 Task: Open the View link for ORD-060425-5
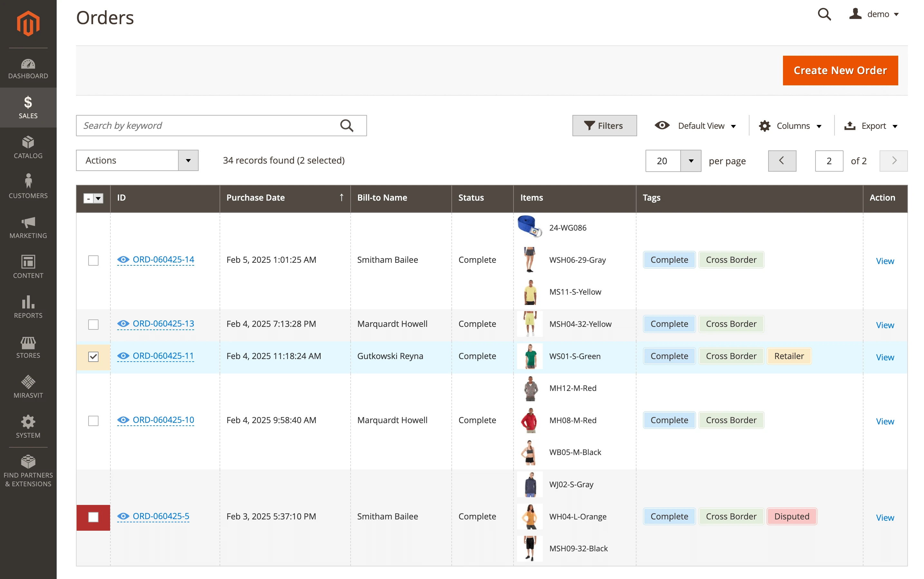tap(885, 517)
